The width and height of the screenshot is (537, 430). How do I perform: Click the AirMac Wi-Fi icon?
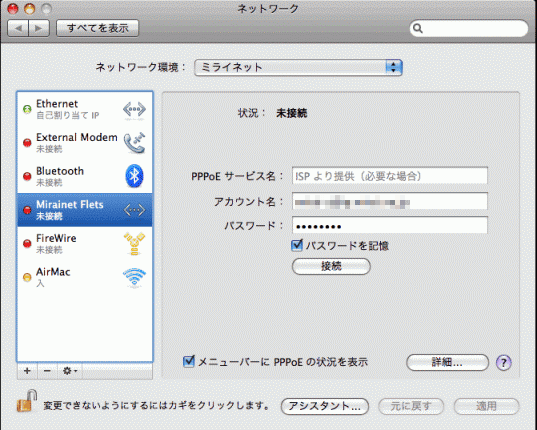tap(134, 277)
